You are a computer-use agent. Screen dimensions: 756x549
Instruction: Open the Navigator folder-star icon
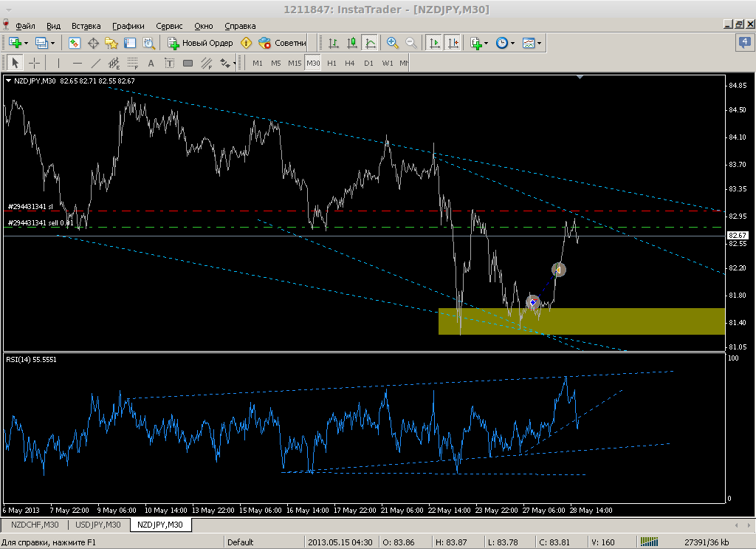[111, 43]
